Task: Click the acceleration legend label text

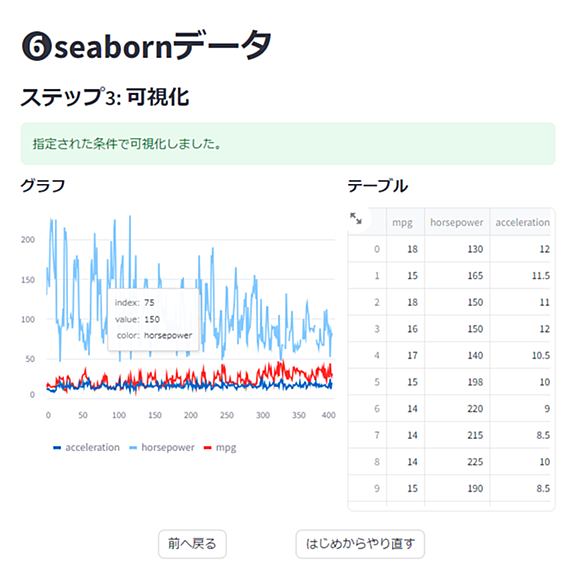Action: (92, 447)
